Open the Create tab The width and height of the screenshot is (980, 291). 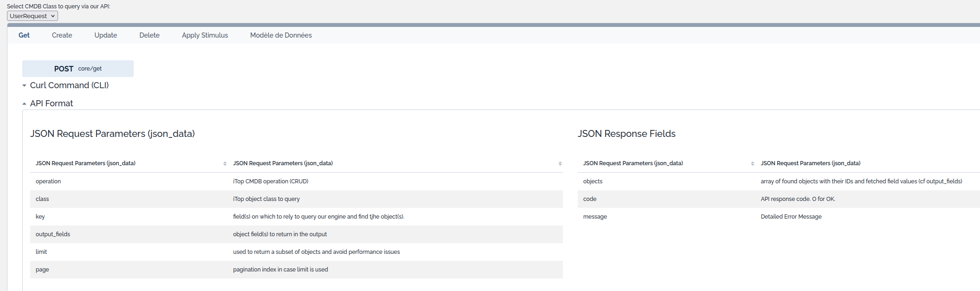click(62, 35)
